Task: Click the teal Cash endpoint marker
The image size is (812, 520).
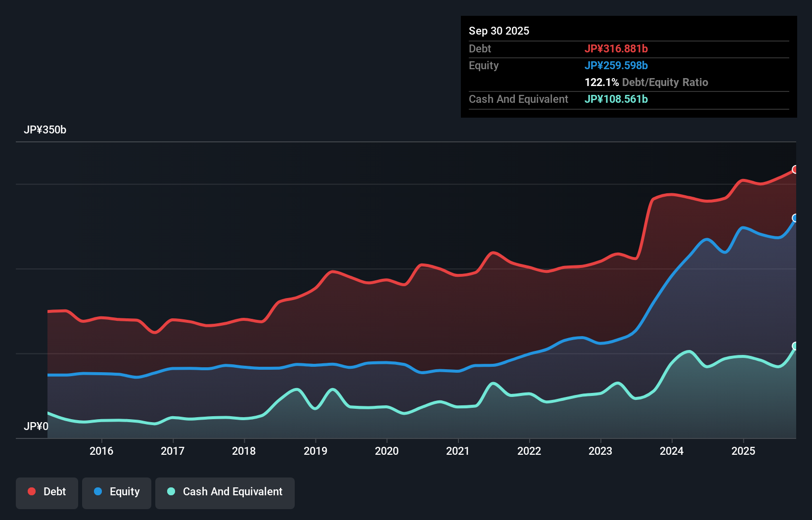Action: coord(795,346)
